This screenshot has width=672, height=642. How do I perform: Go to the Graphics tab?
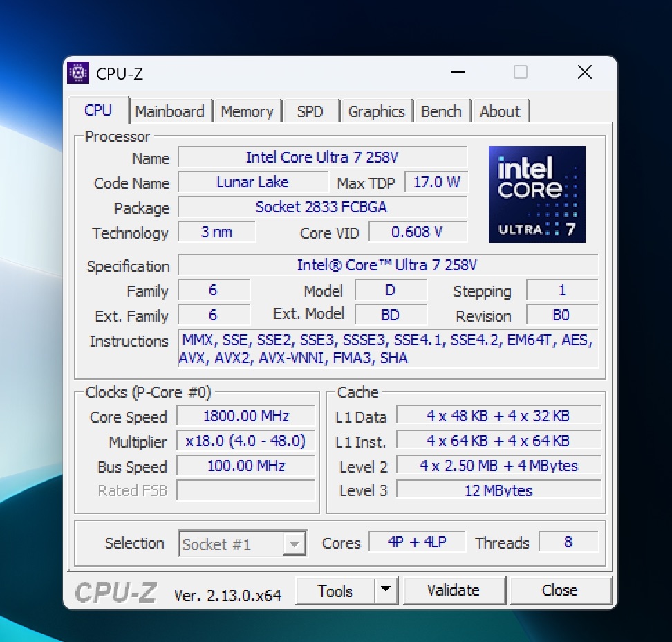coord(376,111)
